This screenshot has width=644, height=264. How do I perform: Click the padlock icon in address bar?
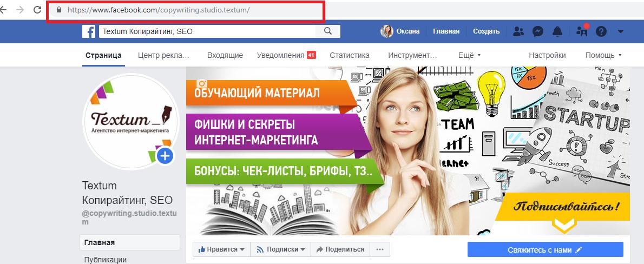point(59,9)
